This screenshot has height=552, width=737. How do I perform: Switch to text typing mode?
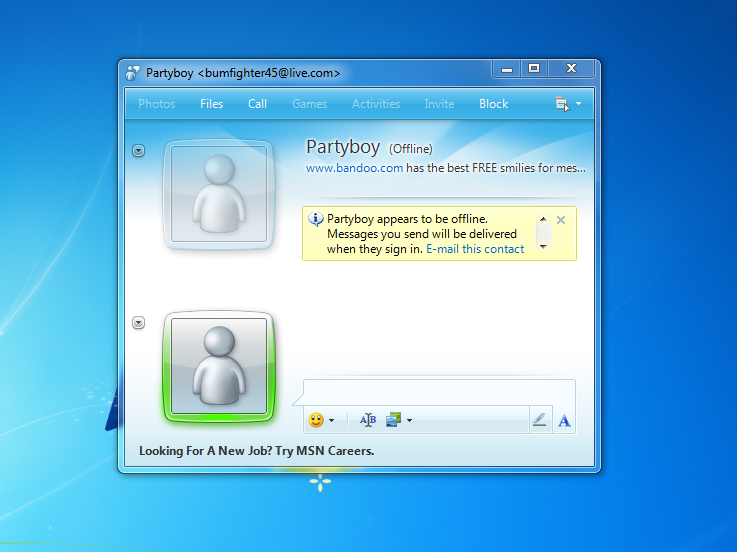(564, 420)
